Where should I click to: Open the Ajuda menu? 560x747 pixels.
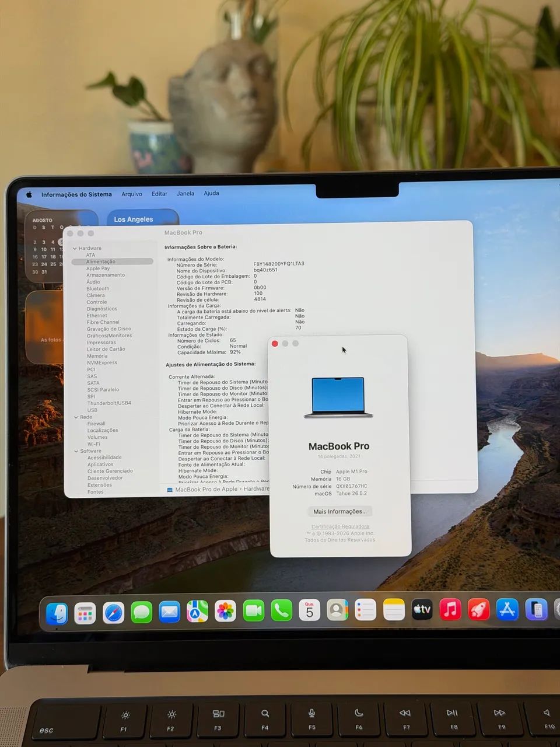(211, 193)
